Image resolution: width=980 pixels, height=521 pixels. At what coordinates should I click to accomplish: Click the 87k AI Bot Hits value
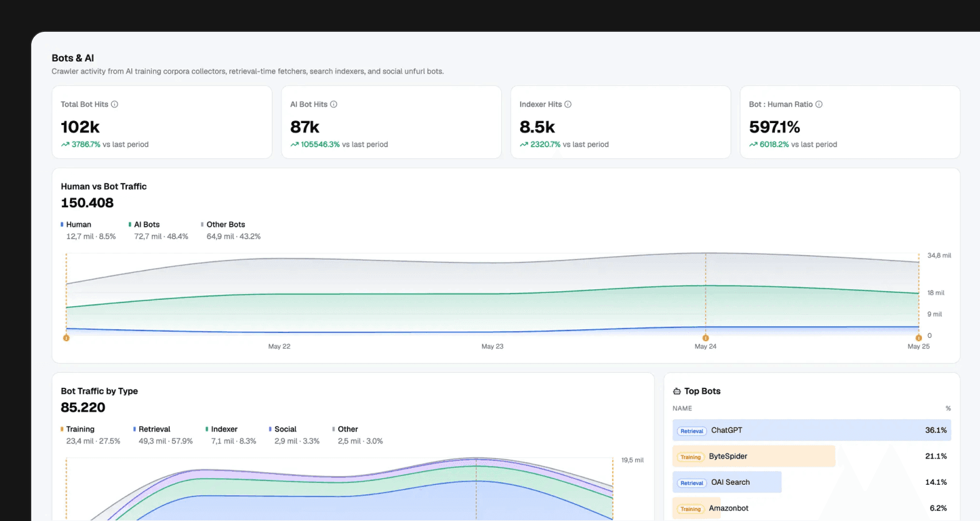tap(305, 127)
